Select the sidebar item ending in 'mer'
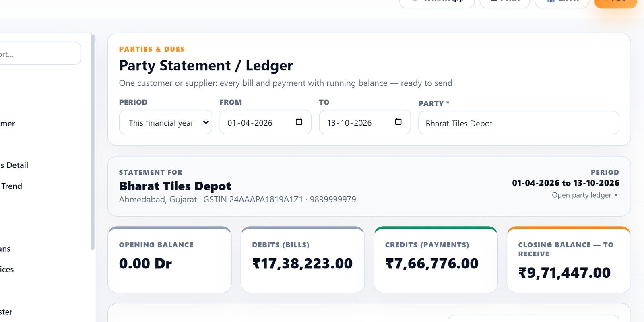Screen dimensions: 644x322 click(8, 124)
